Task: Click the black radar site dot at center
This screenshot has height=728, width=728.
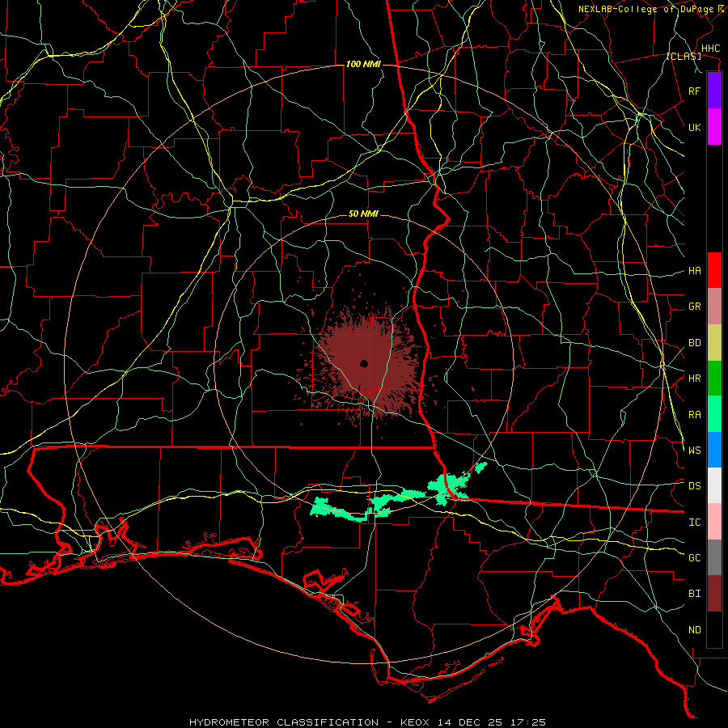Action: tap(364, 363)
